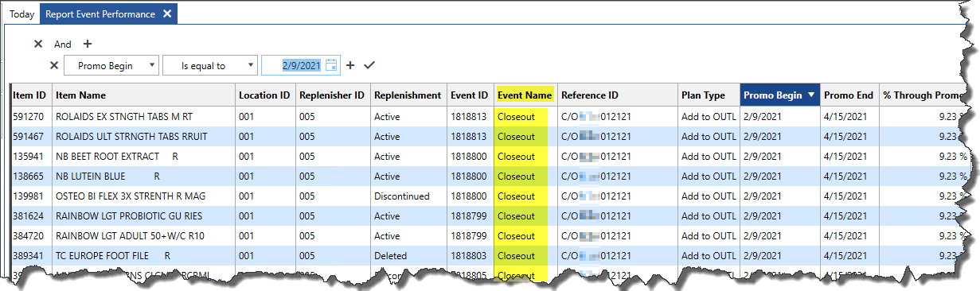Select TC EUROPE FOOT FILE R cell
The image size is (980, 291).
(143, 256)
